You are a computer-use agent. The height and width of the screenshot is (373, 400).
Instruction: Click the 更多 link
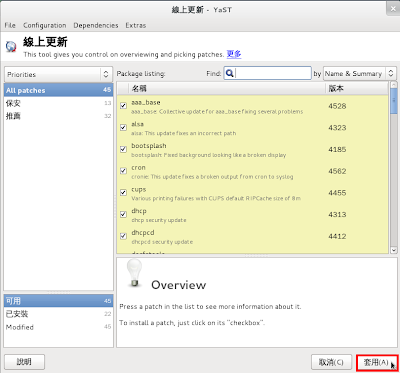point(234,54)
